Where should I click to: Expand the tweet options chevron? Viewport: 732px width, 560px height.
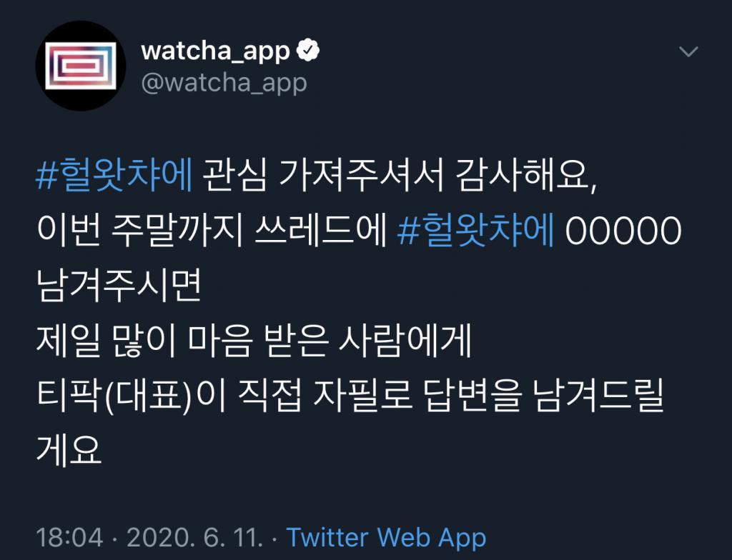click(688, 51)
